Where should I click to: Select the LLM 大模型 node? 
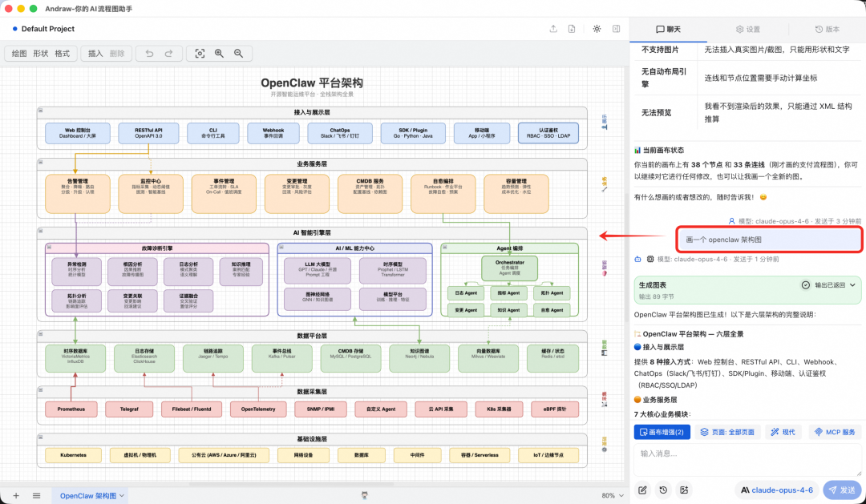(x=318, y=271)
